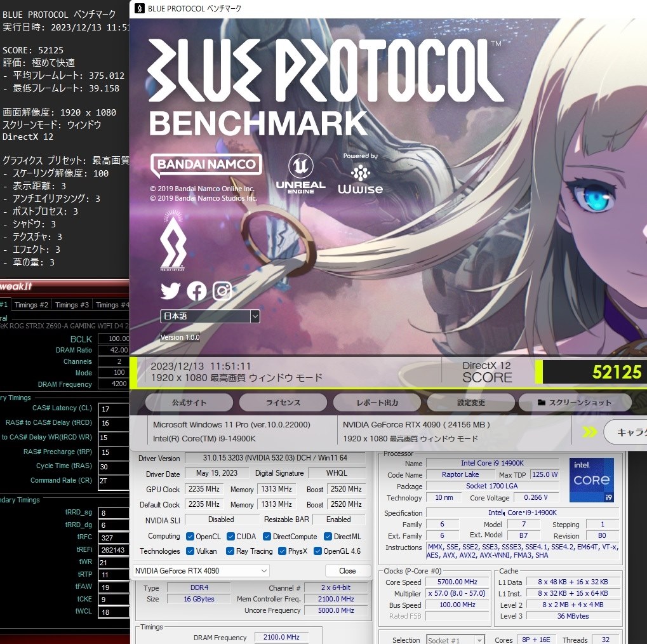Click the Close button in GPU-Z
This screenshot has width=647, height=644.
point(347,571)
